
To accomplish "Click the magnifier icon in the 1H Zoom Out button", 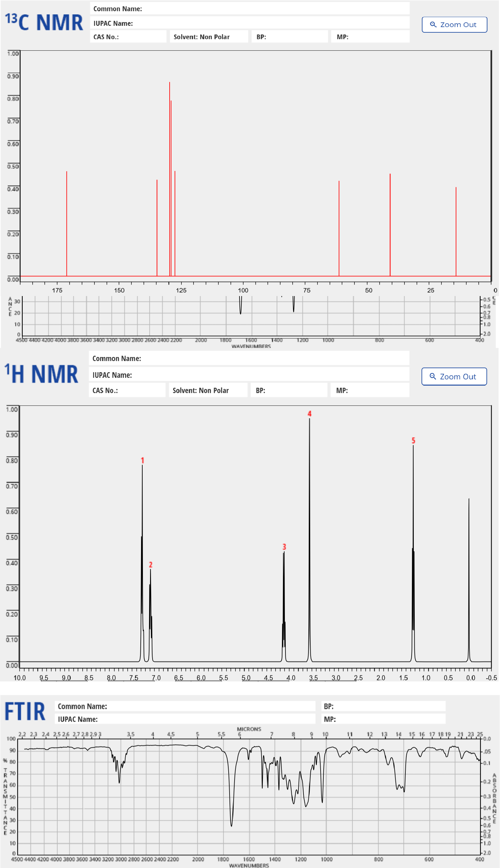I will pyautogui.click(x=433, y=377).
